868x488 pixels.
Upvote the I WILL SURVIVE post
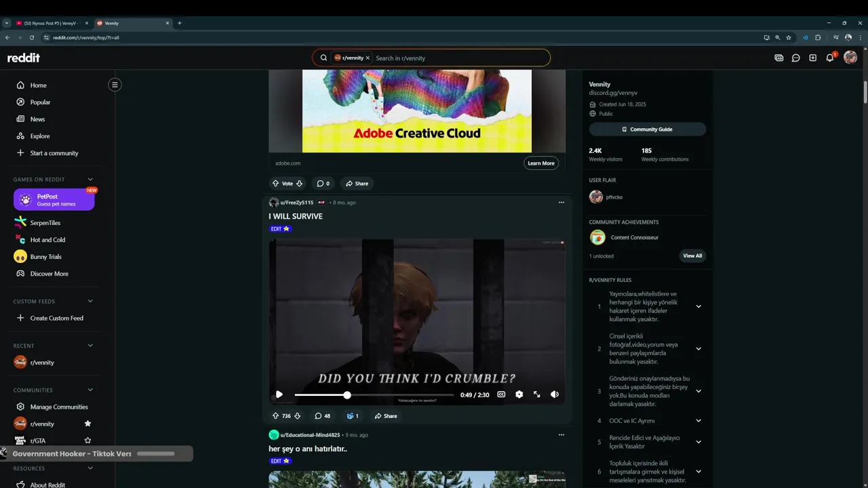pyautogui.click(x=275, y=415)
